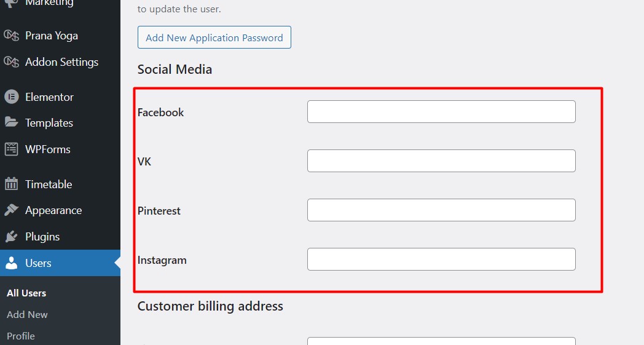Image resolution: width=644 pixels, height=345 pixels.
Task: Select All Users submenu link
Action: (26, 293)
